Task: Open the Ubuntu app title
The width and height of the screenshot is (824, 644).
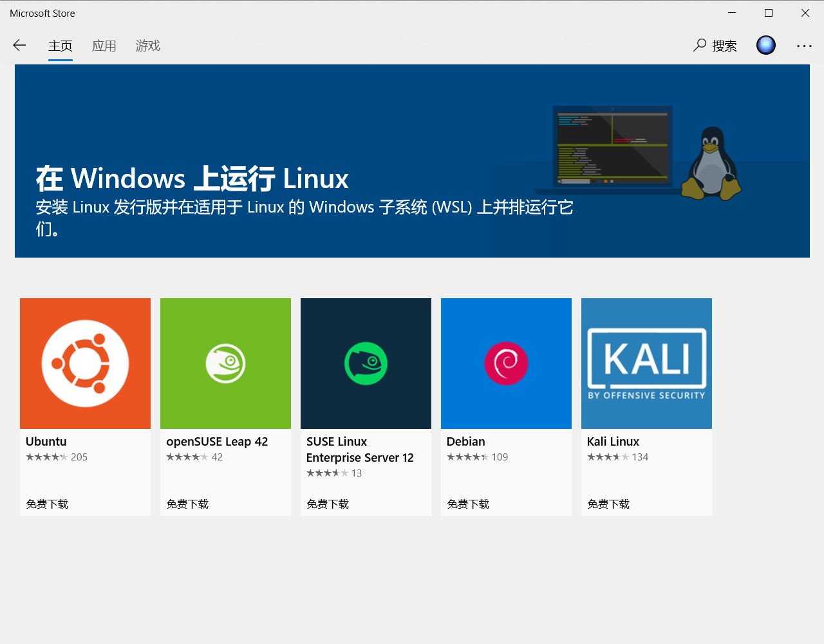Action: point(46,441)
